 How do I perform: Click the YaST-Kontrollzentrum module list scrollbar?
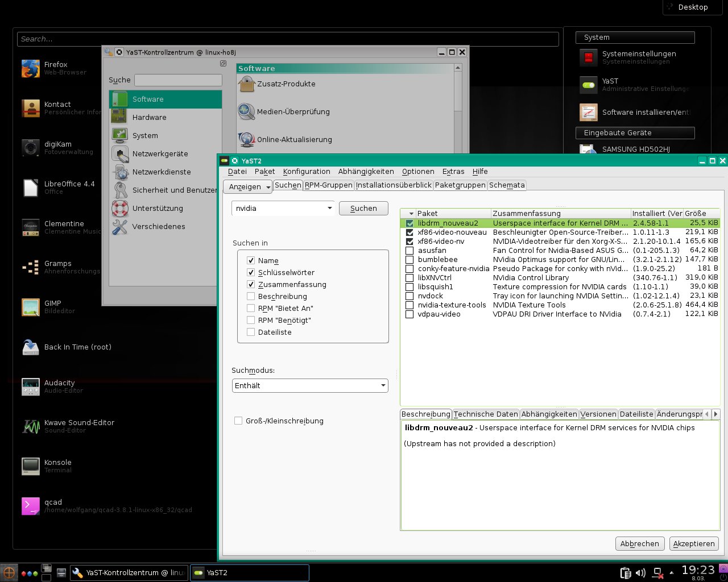coord(458,108)
